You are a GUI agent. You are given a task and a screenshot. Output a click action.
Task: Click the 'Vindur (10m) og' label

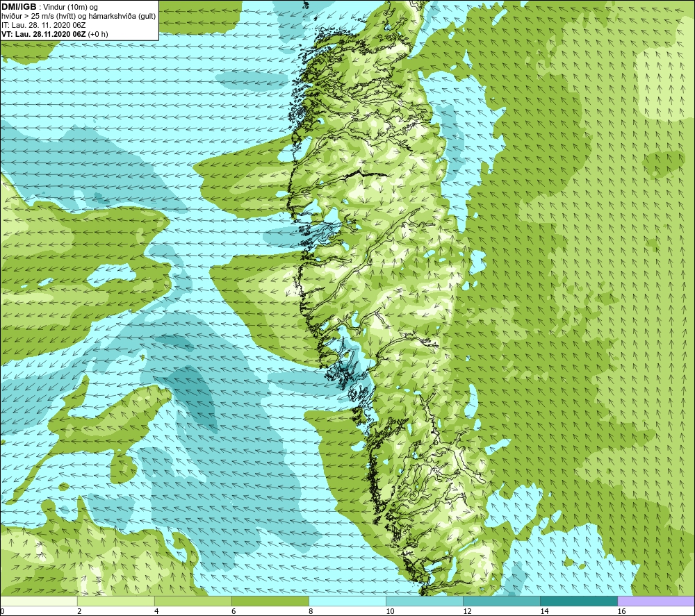click(x=70, y=7)
